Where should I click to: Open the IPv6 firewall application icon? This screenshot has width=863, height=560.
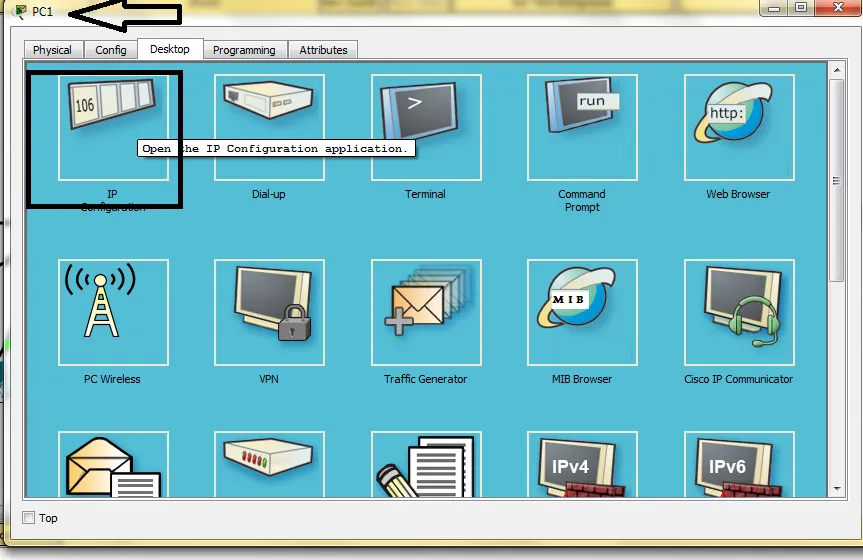click(739, 464)
